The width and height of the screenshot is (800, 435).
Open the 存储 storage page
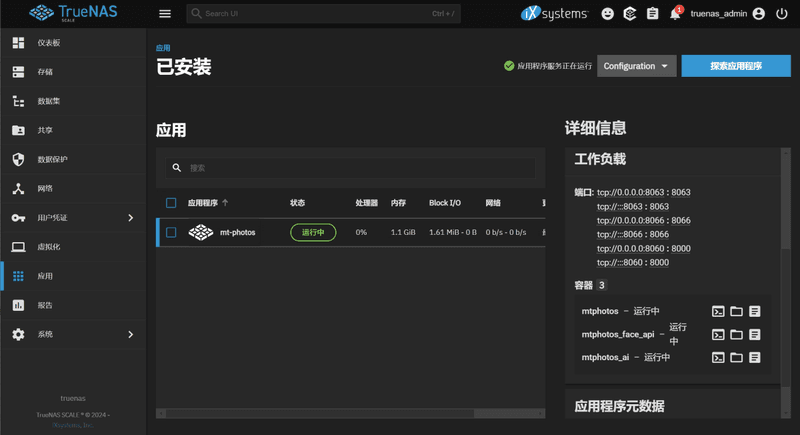click(x=73, y=72)
